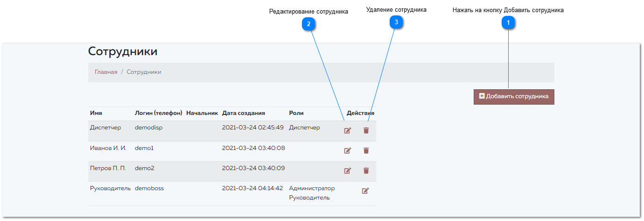Click date 2021-03-24 03:40:09
This screenshot has width=644, height=221.
coord(253,168)
